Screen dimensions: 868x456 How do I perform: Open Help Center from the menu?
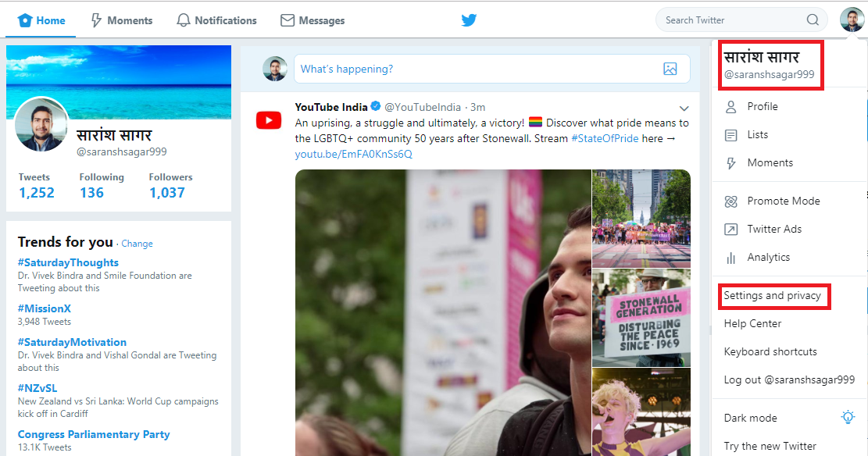752,324
